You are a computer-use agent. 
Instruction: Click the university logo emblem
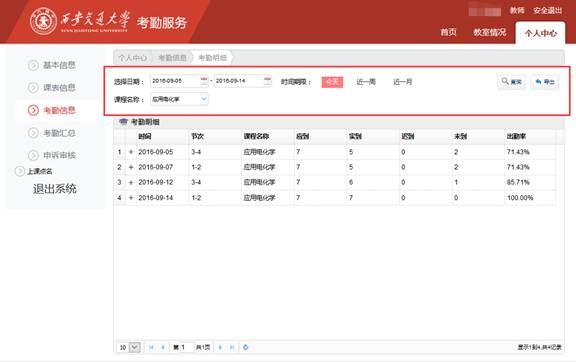pos(43,21)
